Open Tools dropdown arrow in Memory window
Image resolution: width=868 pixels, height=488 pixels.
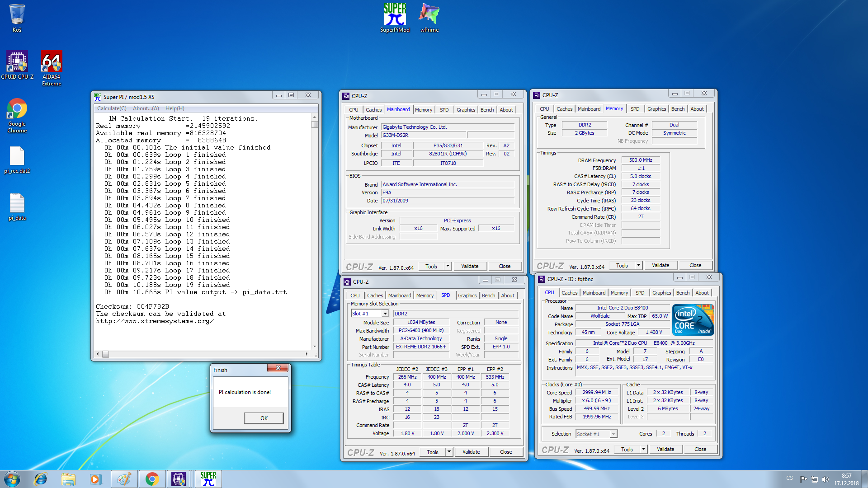click(x=638, y=265)
